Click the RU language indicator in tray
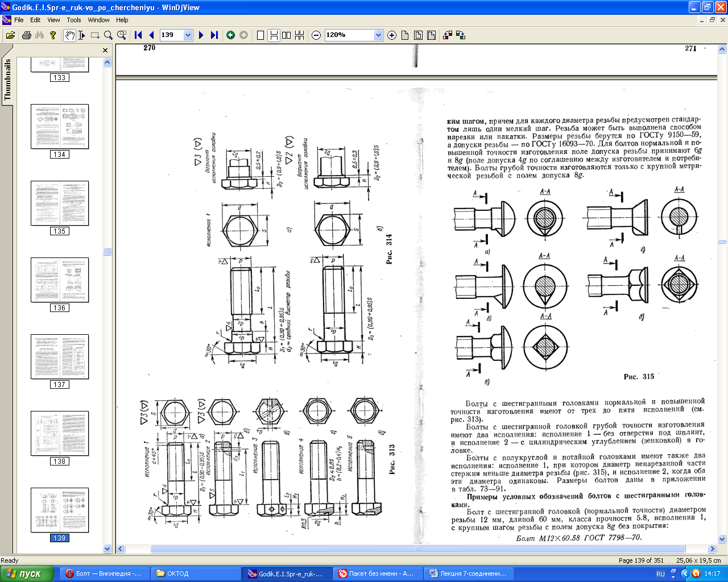The width and height of the screenshot is (728, 582). tap(660, 574)
